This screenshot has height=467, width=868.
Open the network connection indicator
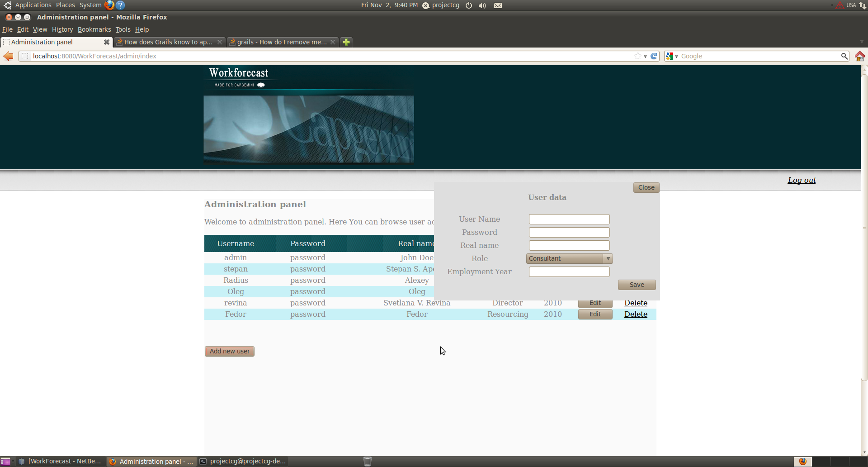coord(863,5)
